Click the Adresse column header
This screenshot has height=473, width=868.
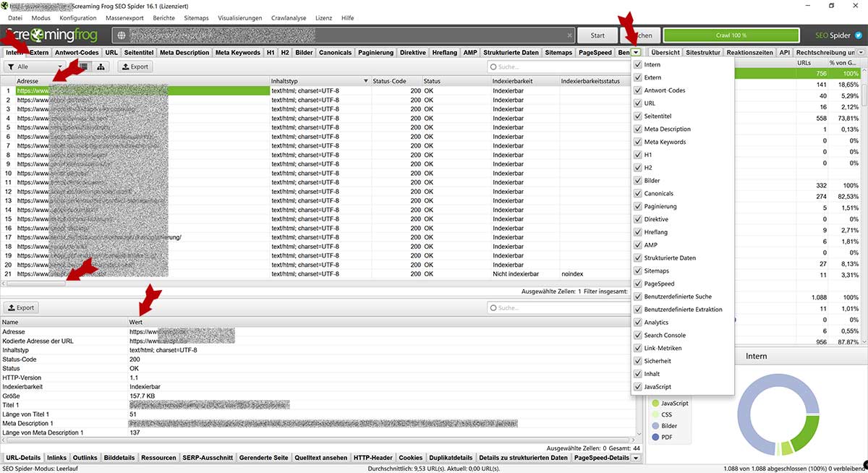142,81
